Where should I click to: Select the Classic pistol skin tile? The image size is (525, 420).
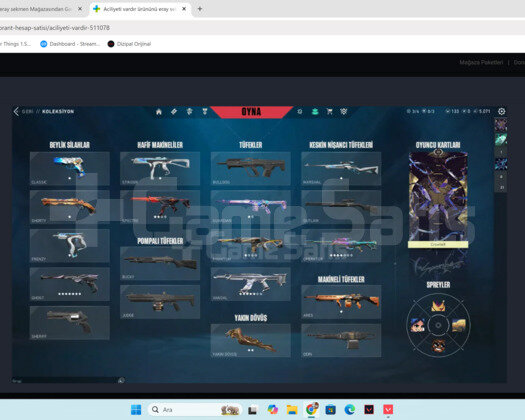[x=70, y=168]
